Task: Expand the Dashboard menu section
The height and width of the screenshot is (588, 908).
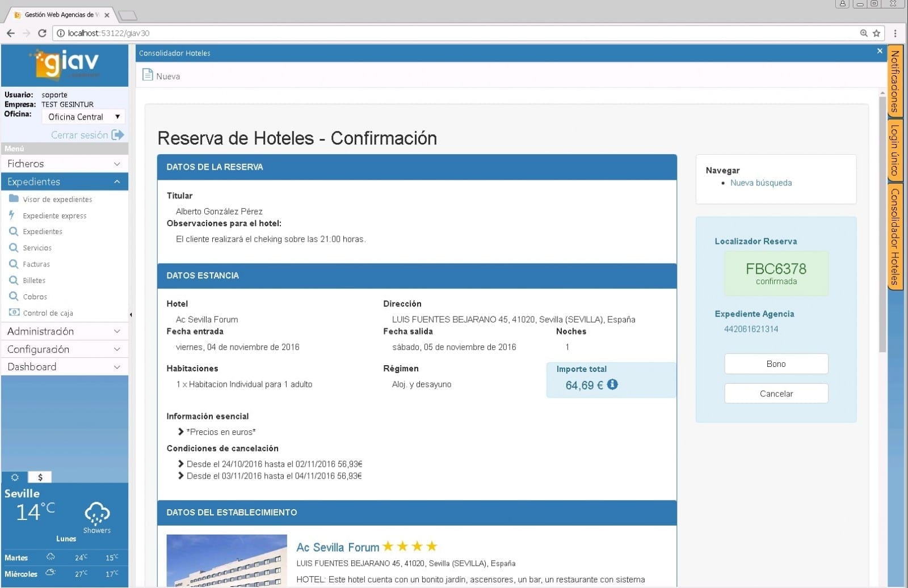Action: [x=65, y=367]
